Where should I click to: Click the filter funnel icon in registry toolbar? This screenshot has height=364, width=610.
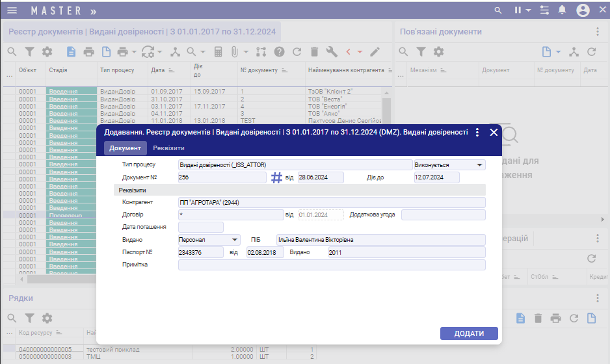point(30,52)
